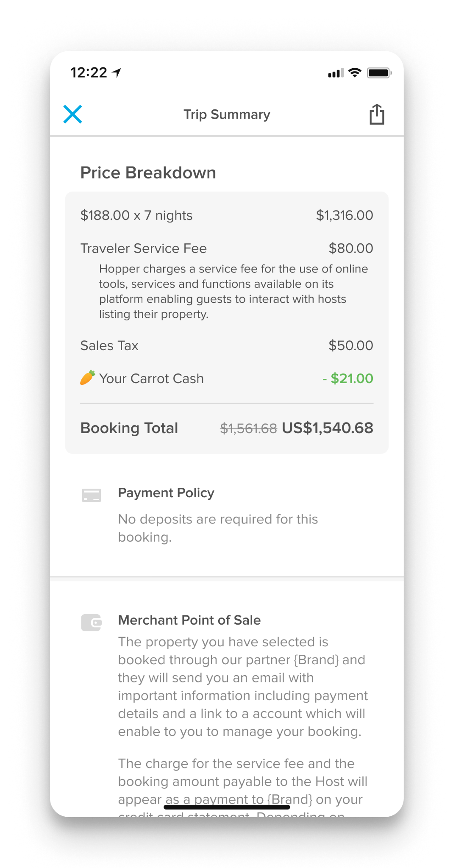Tap the Wi-Fi status icon

pos(355,73)
